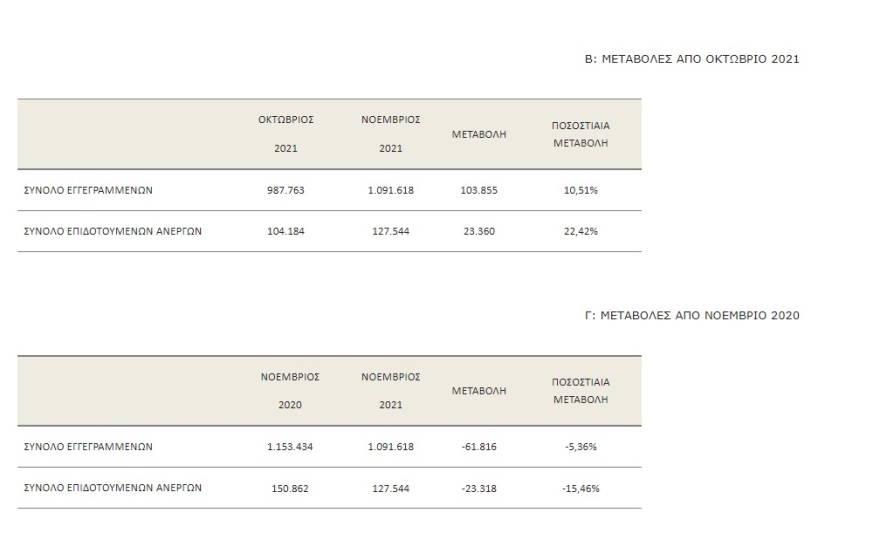880x547 pixels.
Task: Select the negative change -61.816
Action: tap(481, 447)
